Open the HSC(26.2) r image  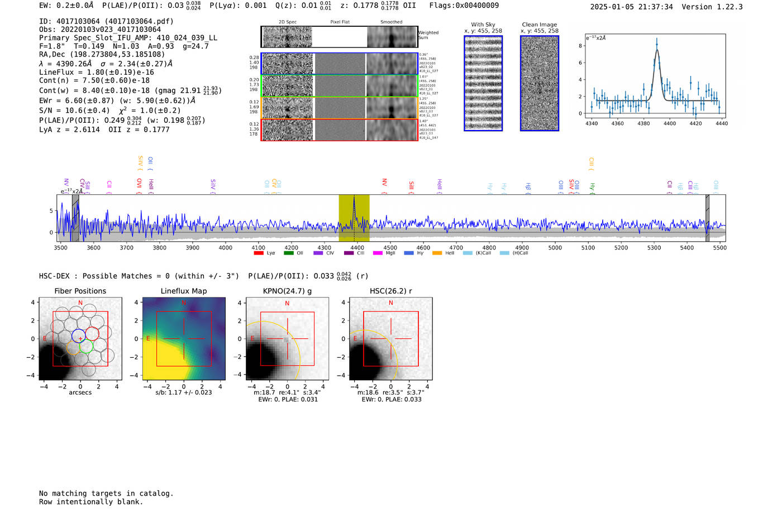pyautogui.click(x=391, y=339)
